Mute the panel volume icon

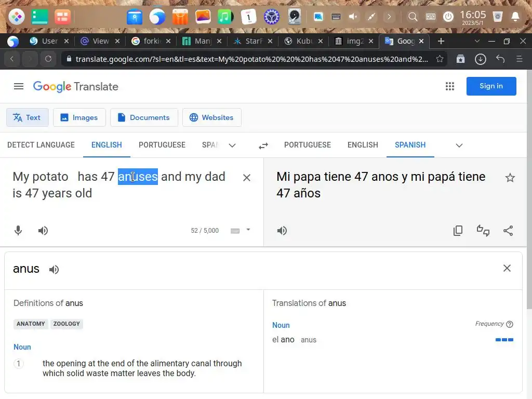pos(353,16)
